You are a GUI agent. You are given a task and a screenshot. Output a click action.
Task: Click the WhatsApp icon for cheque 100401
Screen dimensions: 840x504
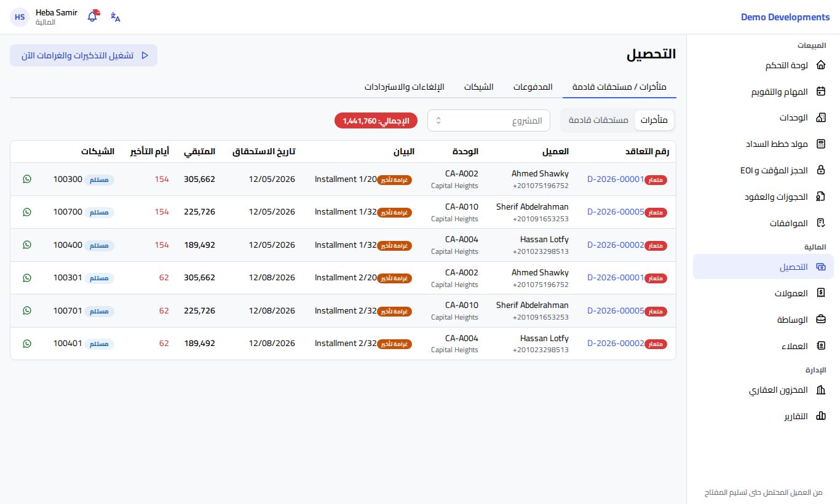[x=26, y=343]
